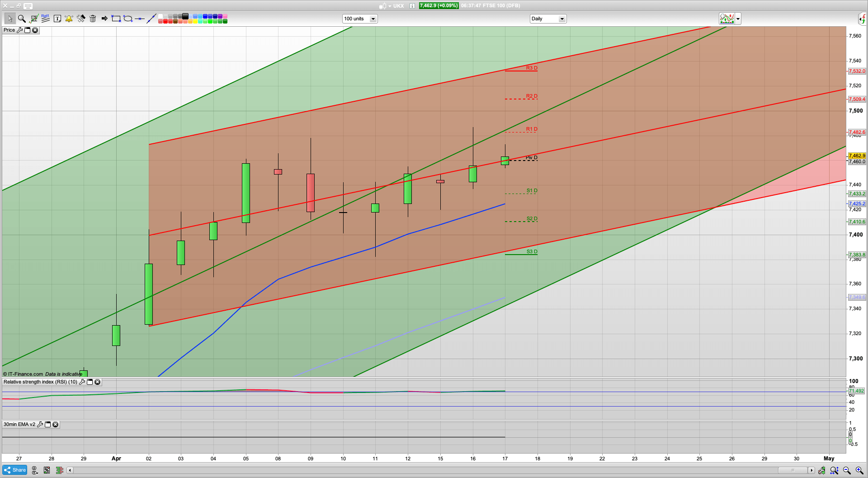Maximize the RSI indicator panel
Screen dimensions: 868x478
90,382
